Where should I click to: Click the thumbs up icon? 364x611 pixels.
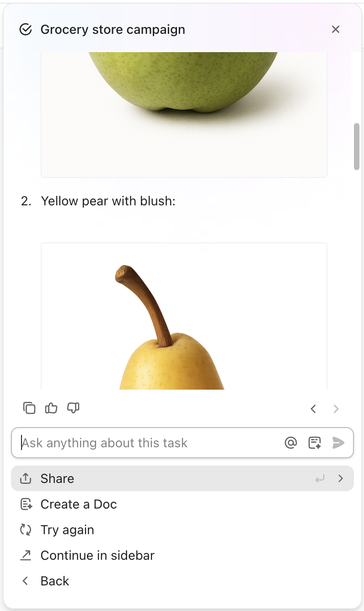[51, 408]
